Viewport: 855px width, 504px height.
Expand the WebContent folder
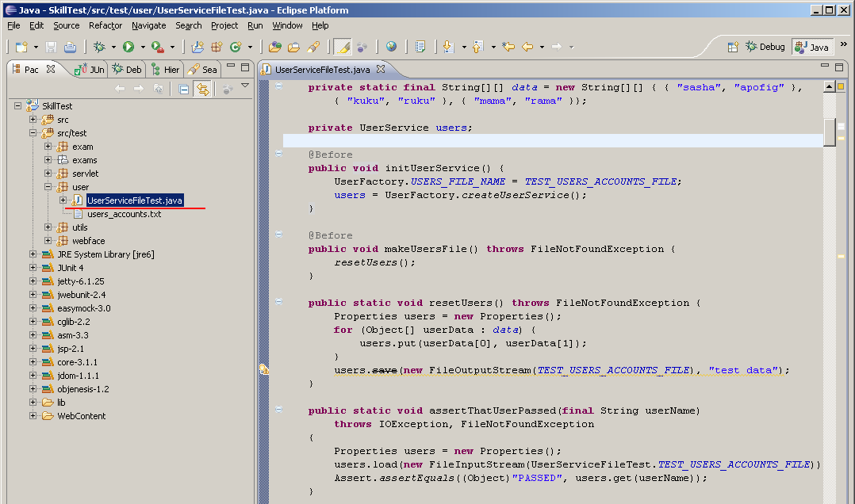pos(33,416)
